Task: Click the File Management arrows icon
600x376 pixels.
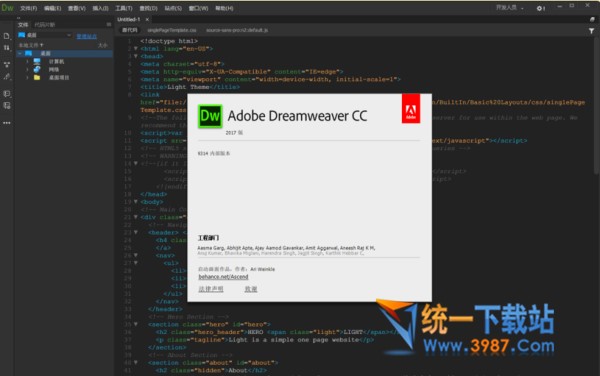Action: [7, 48]
